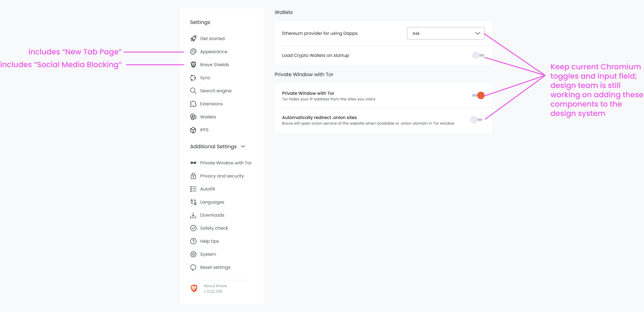Click 'Load Crypto Wallets on startup' label

[x=315, y=55]
